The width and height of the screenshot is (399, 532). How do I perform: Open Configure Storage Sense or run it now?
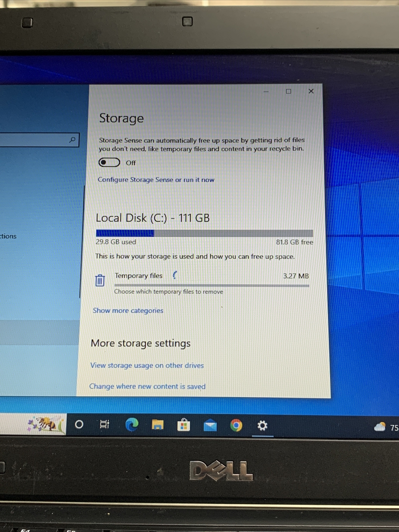click(156, 180)
